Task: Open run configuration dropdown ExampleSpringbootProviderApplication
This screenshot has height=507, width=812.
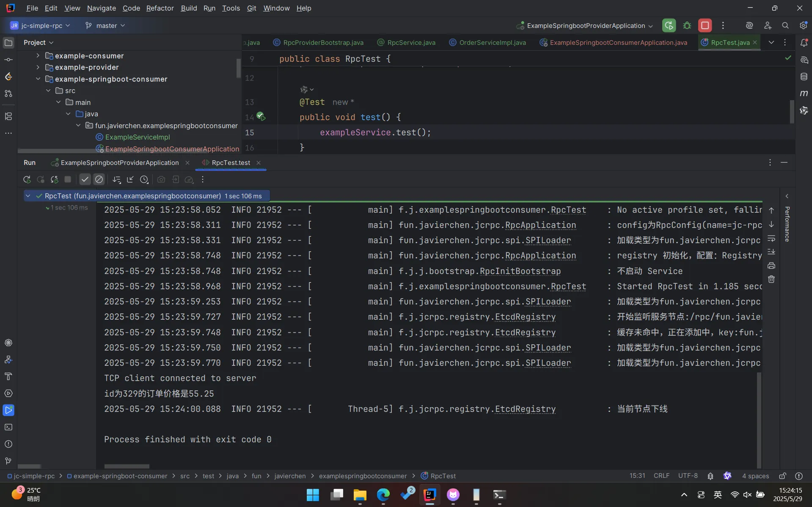Action: pyautogui.click(x=585, y=25)
